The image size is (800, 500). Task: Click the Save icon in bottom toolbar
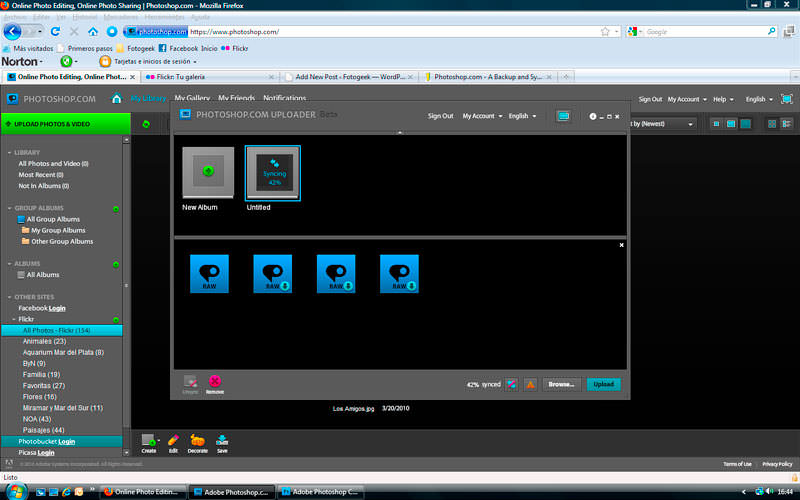pos(222,443)
